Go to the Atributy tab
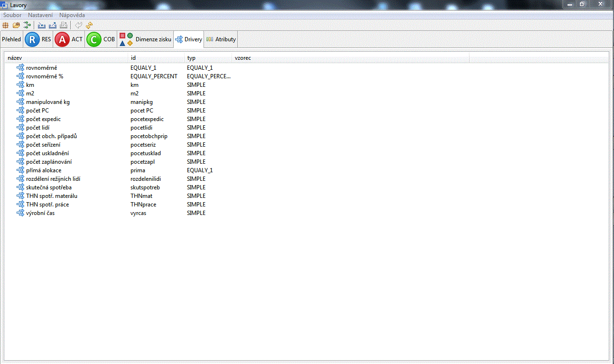Image resolution: width=614 pixels, height=364 pixels. [x=221, y=39]
